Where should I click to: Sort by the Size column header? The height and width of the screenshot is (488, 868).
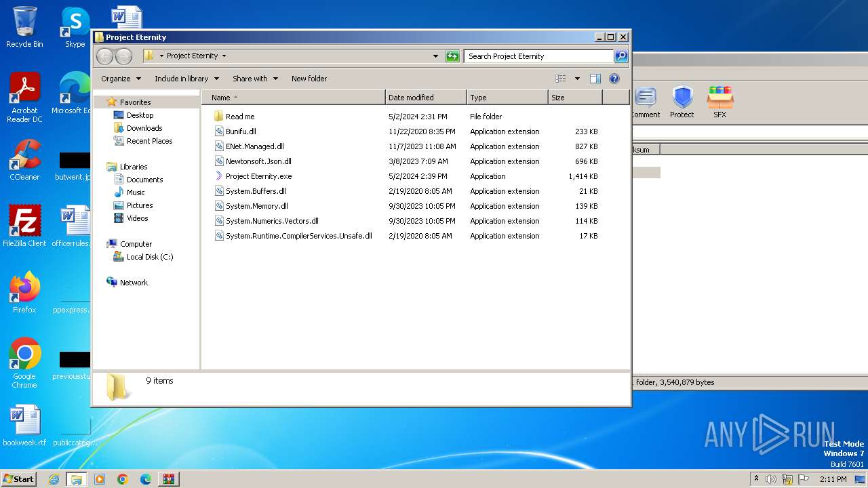pos(575,98)
